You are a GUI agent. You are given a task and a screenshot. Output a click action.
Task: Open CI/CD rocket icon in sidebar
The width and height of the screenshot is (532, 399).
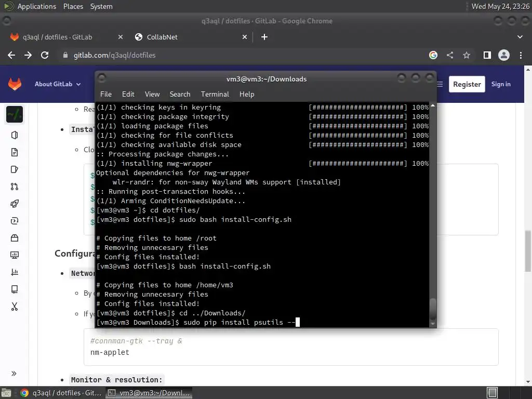14,204
